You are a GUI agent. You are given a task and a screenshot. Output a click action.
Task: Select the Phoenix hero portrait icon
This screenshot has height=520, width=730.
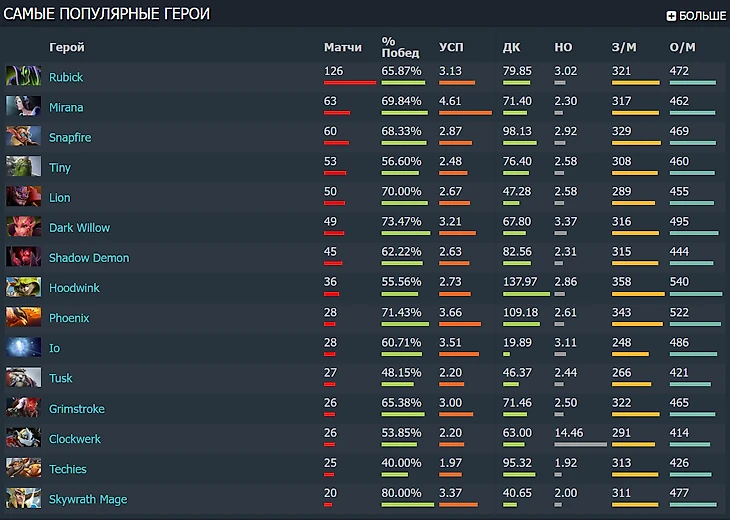[23, 317]
